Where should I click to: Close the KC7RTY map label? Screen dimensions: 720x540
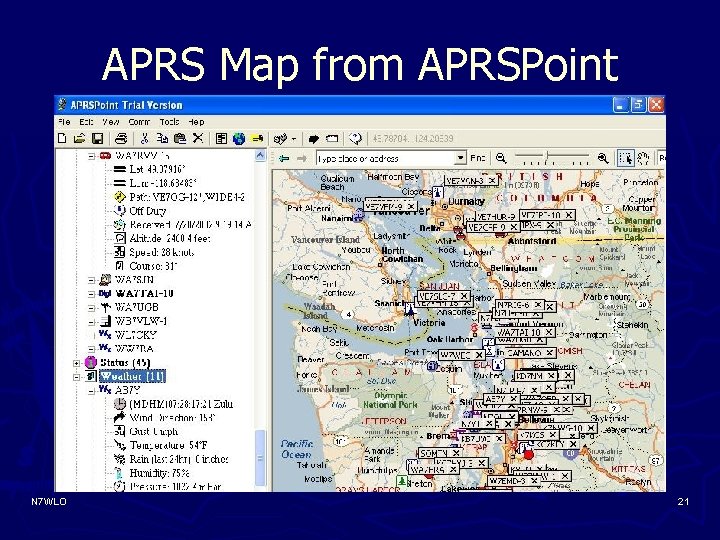tap(573, 444)
